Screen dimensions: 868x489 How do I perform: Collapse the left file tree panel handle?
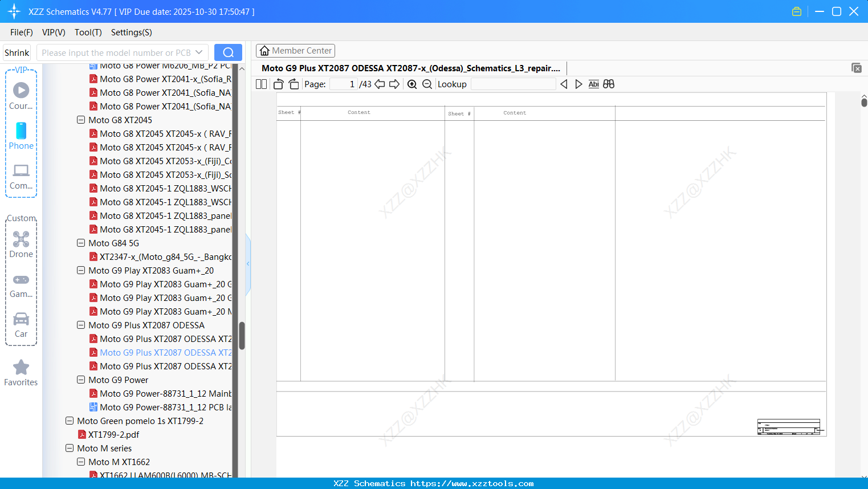coord(248,264)
